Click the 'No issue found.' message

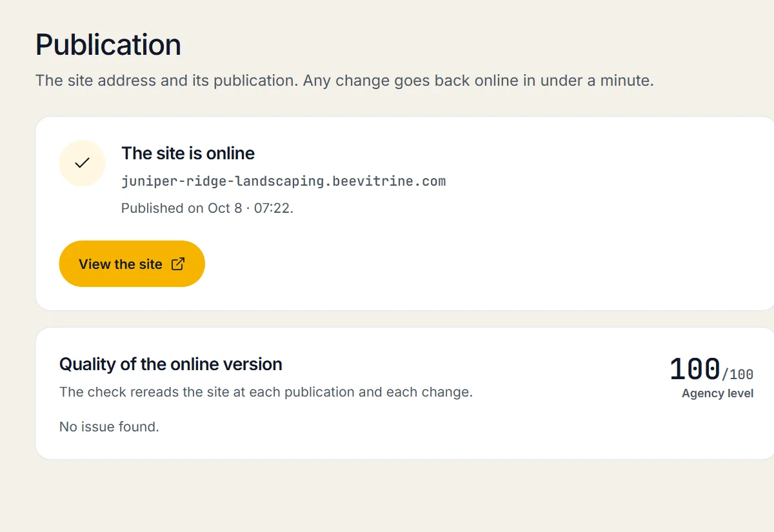(109, 427)
